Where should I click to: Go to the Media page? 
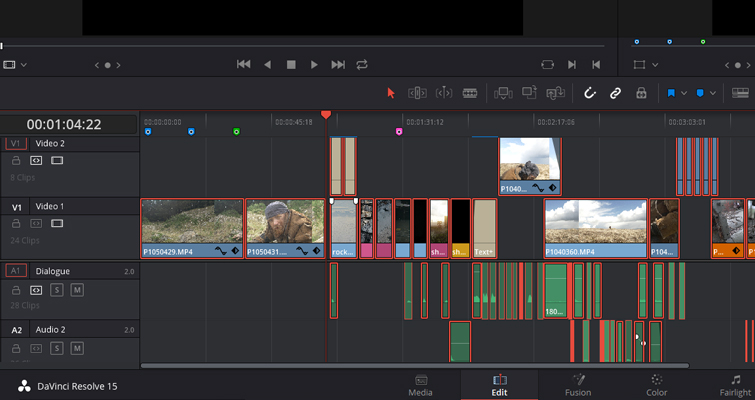click(420, 385)
